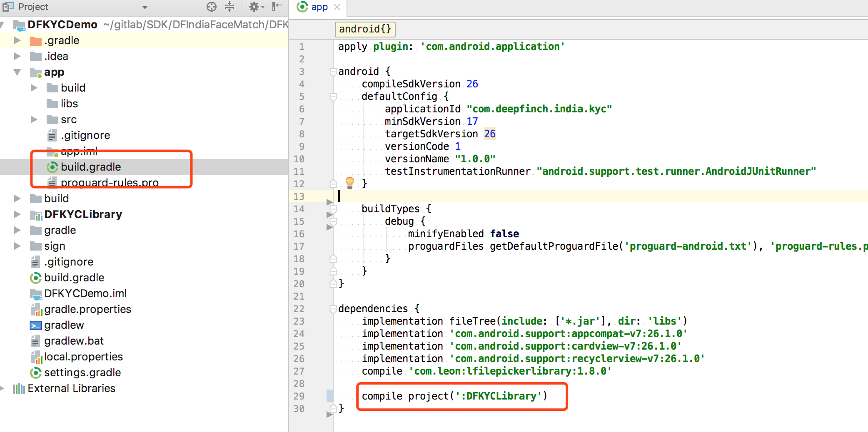The image size is (868, 432).
Task: Click the buildTypes keyword on line 14
Action: [x=391, y=209]
